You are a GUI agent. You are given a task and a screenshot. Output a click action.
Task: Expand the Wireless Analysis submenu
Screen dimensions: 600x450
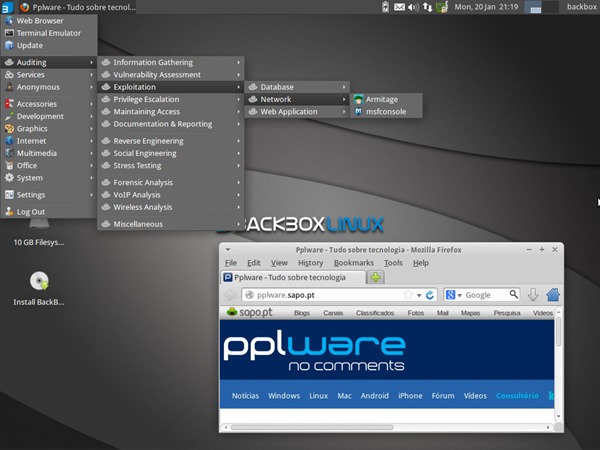click(x=171, y=207)
